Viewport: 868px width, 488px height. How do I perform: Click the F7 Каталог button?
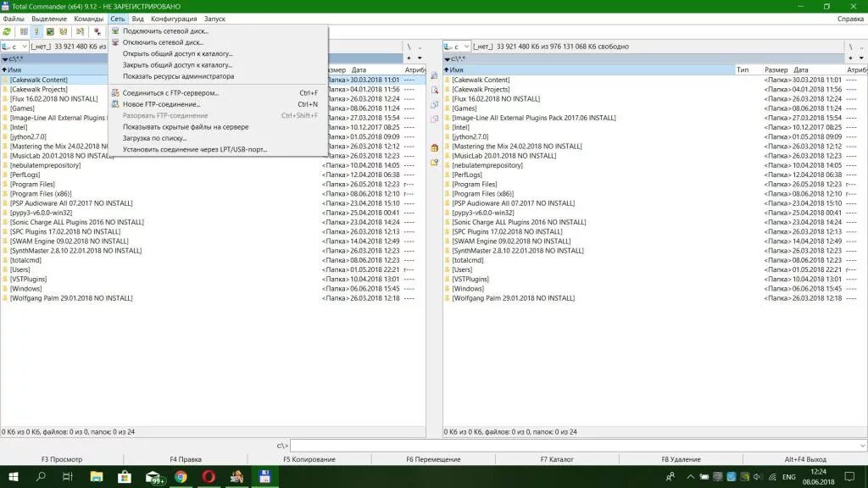[x=557, y=459]
